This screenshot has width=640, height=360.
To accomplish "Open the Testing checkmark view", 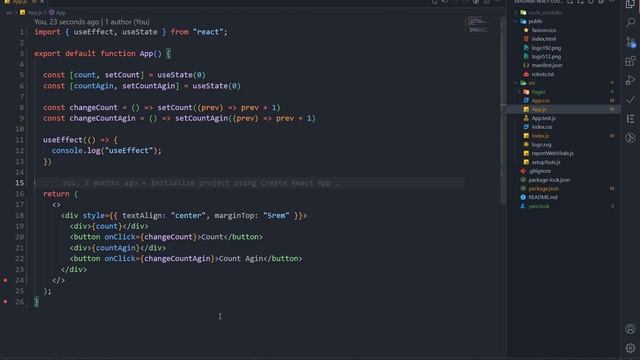I will 631,100.
